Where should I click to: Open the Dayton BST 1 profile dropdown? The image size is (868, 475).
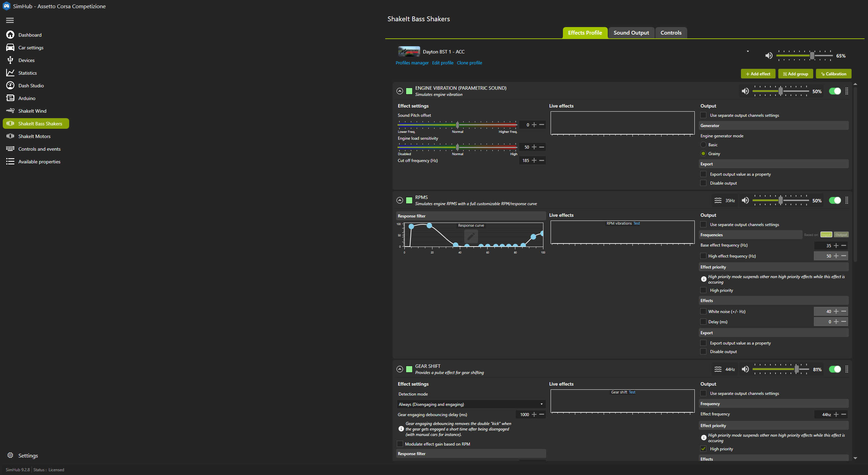pyautogui.click(x=748, y=52)
